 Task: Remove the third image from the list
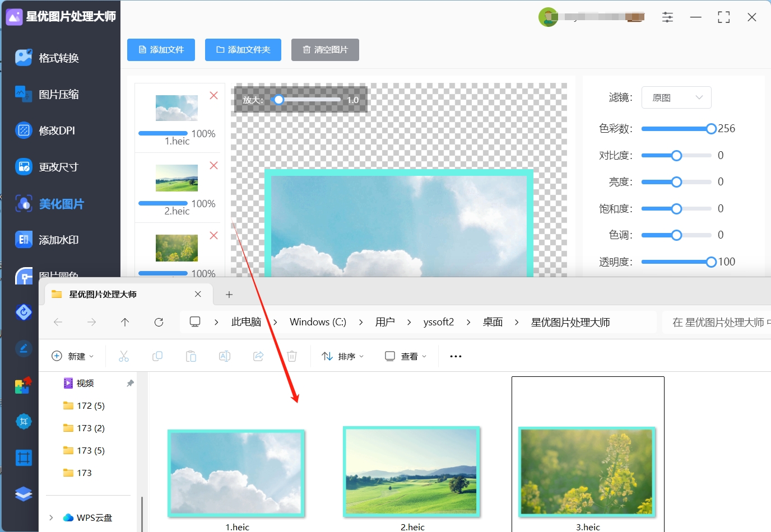213,236
